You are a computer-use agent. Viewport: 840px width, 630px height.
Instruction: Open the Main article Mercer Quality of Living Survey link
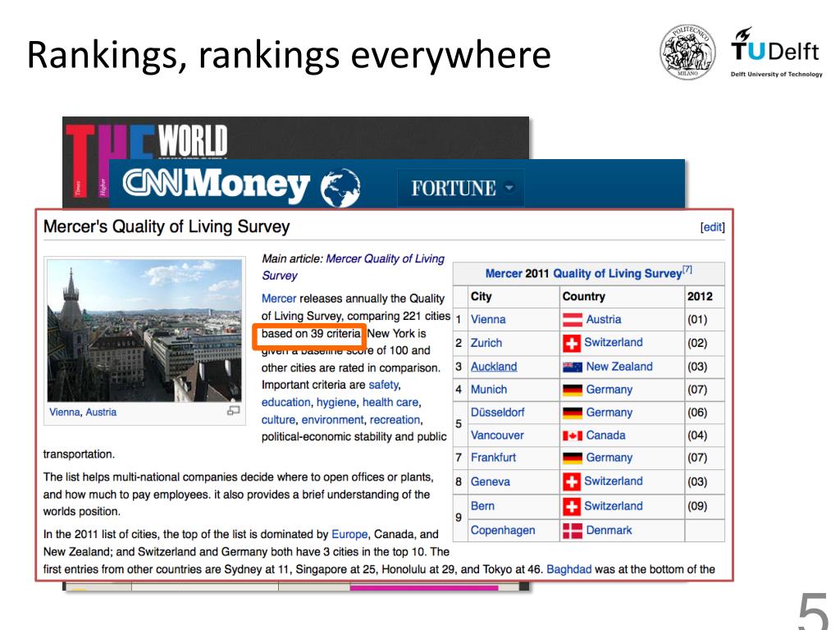pyautogui.click(x=353, y=267)
